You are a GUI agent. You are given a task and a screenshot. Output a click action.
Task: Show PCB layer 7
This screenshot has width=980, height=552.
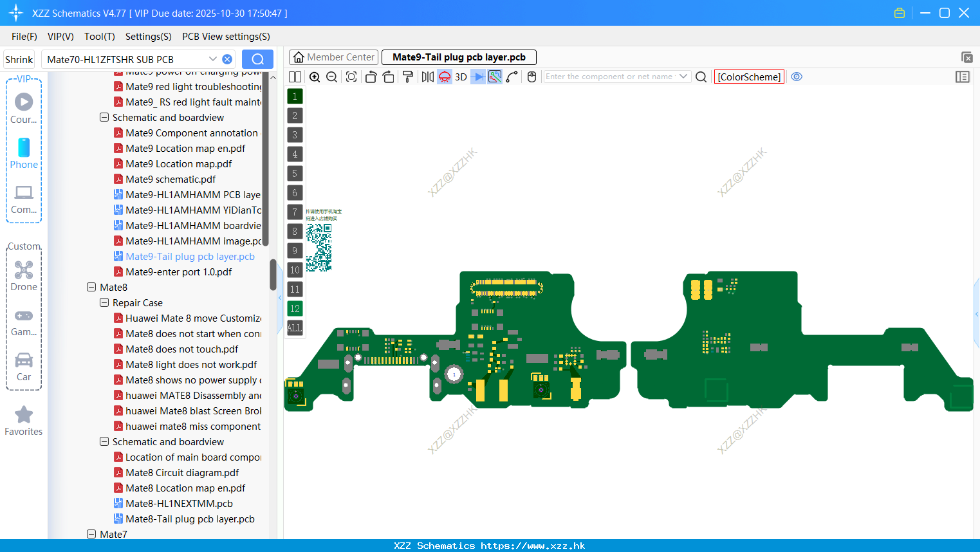point(295,212)
